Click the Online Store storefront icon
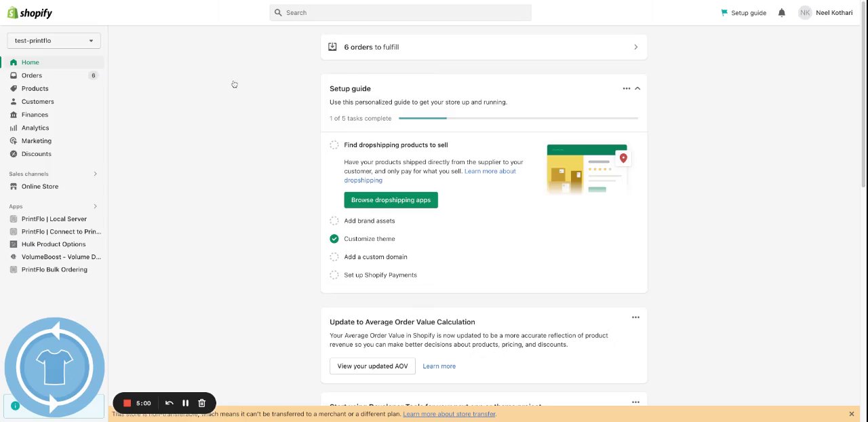The width and height of the screenshot is (868, 422). [x=14, y=187]
